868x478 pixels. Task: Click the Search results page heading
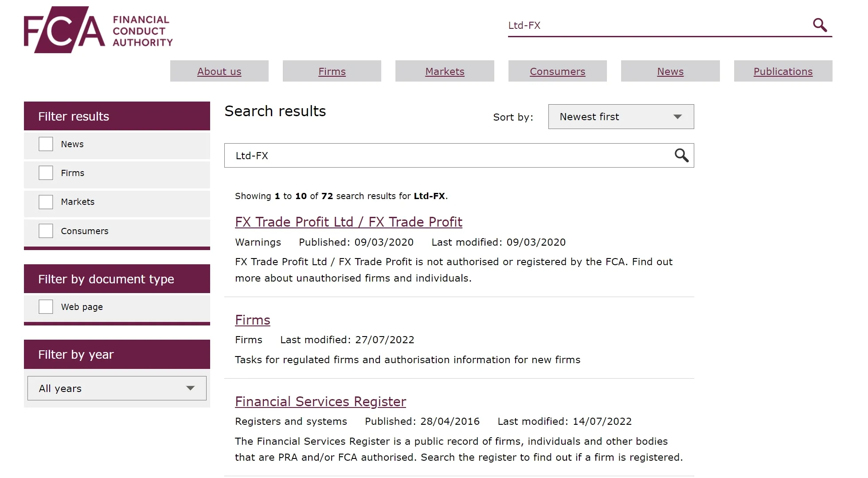pos(275,111)
